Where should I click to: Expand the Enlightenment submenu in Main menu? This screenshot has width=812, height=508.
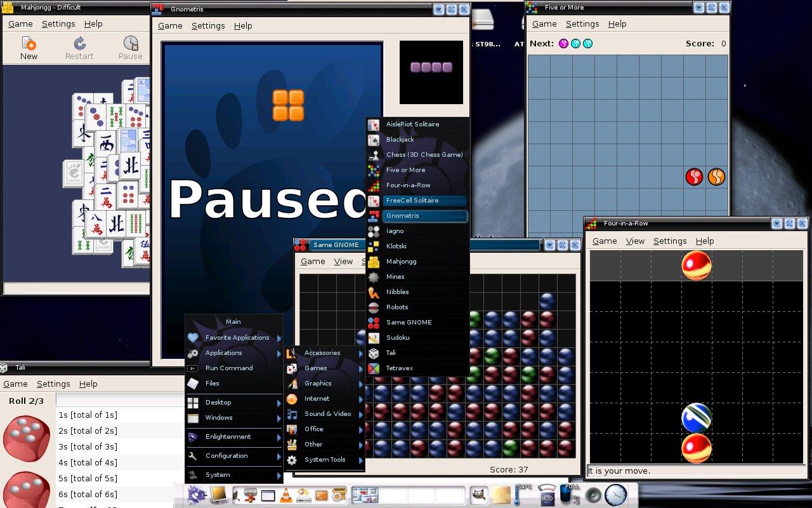(x=233, y=436)
